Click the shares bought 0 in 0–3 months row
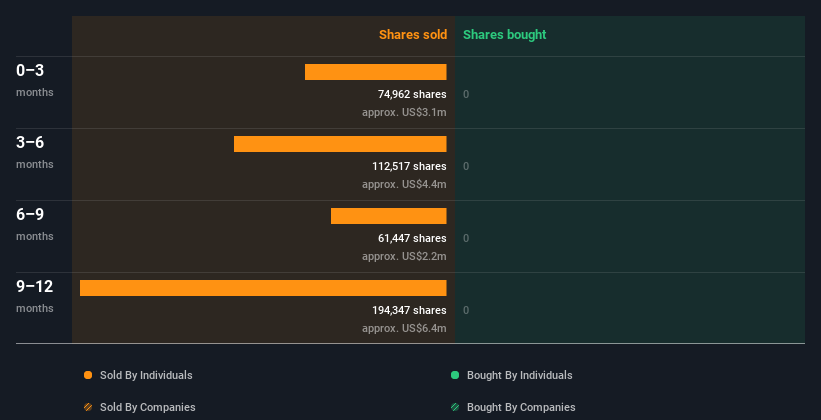This screenshot has height=420, width=821. point(466,94)
